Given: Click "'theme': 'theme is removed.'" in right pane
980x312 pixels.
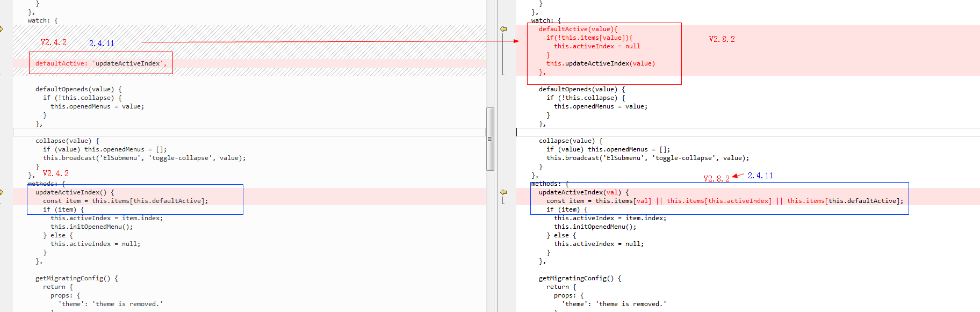Looking at the screenshot, I should coord(614,304).
